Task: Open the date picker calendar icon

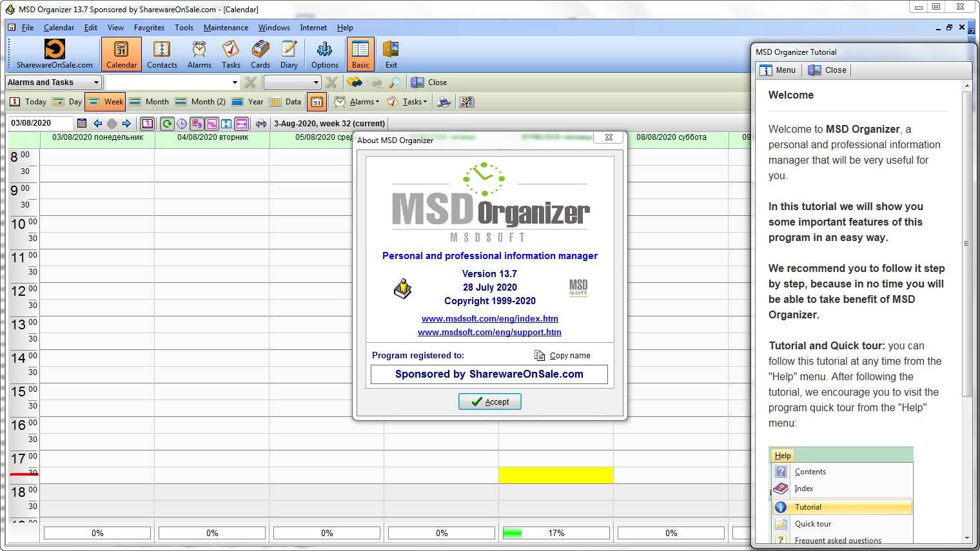Action: (82, 123)
